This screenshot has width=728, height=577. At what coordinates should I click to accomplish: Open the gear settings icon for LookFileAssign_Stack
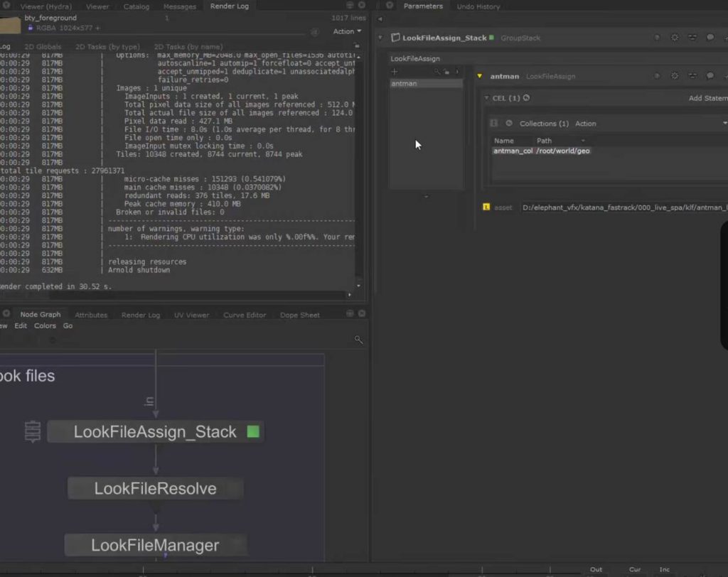(675, 38)
